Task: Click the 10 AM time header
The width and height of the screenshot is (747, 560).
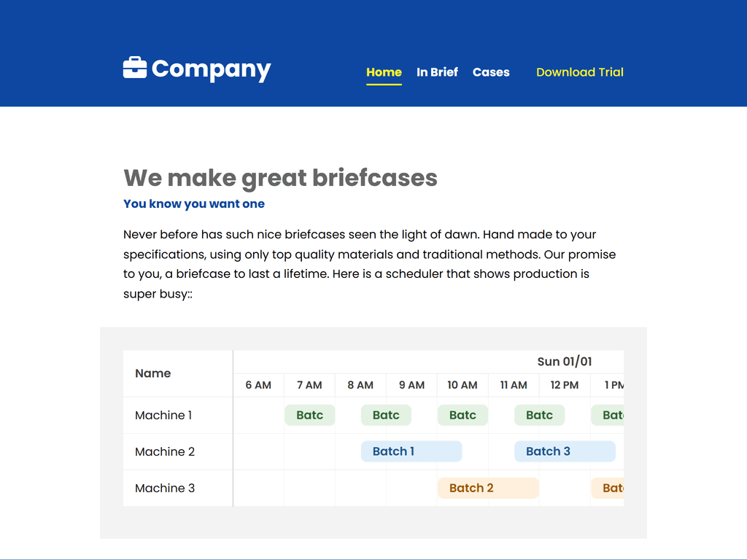Action: pos(462,385)
